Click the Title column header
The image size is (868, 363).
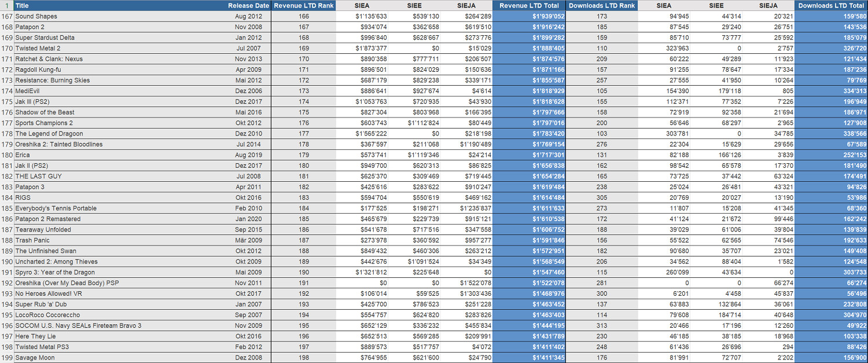(22, 5)
